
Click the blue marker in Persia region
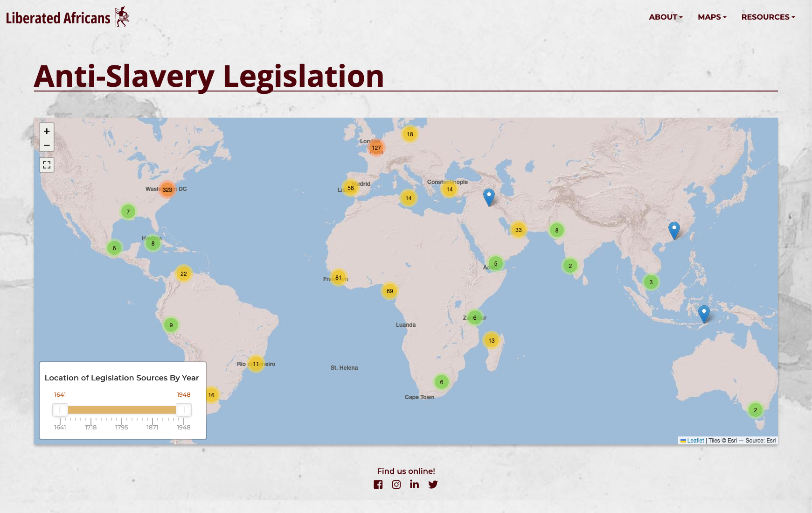489,197
